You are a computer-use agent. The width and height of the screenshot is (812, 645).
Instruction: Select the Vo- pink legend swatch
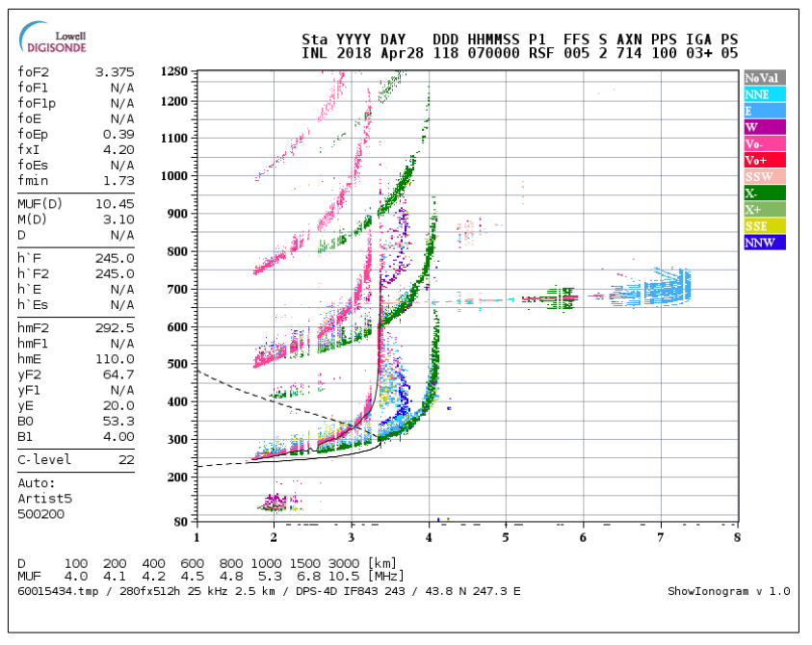coord(765,143)
